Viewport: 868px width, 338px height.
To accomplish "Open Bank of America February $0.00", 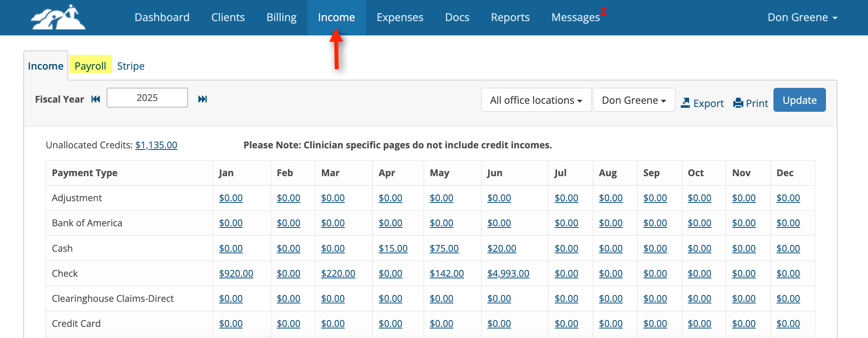I will coord(288,223).
